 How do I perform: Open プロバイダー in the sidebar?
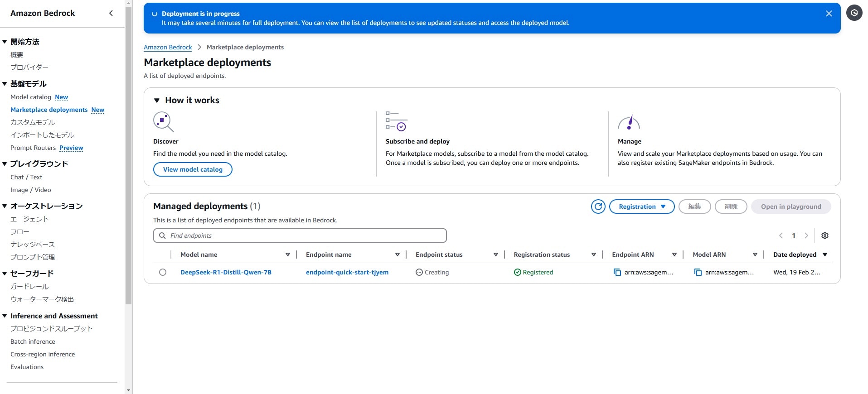click(29, 67)
